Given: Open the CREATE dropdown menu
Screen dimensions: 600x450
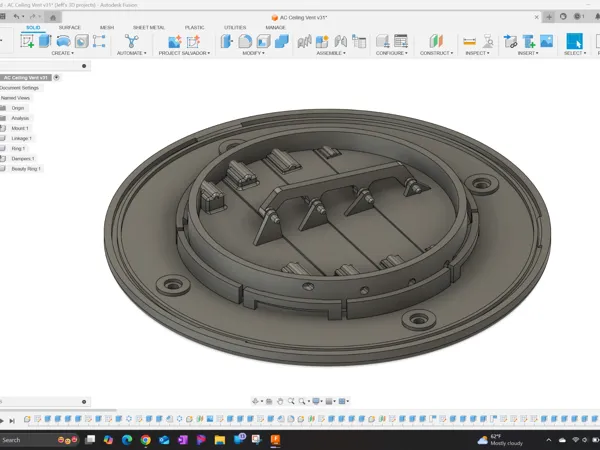Looking at the screenshot, I should 62,53.
